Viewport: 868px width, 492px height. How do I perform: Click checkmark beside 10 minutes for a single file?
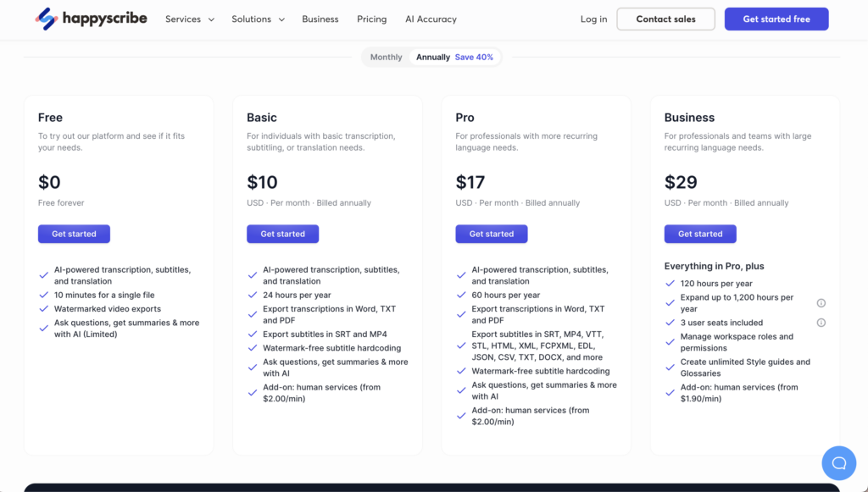click(x=44, y=295)
